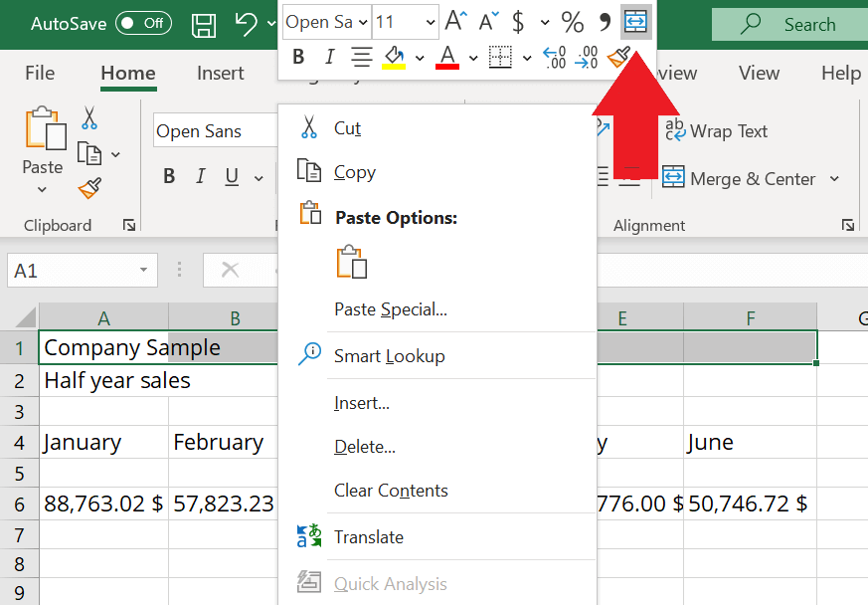Apply Bold from the mini toolbar

point(298,57)
